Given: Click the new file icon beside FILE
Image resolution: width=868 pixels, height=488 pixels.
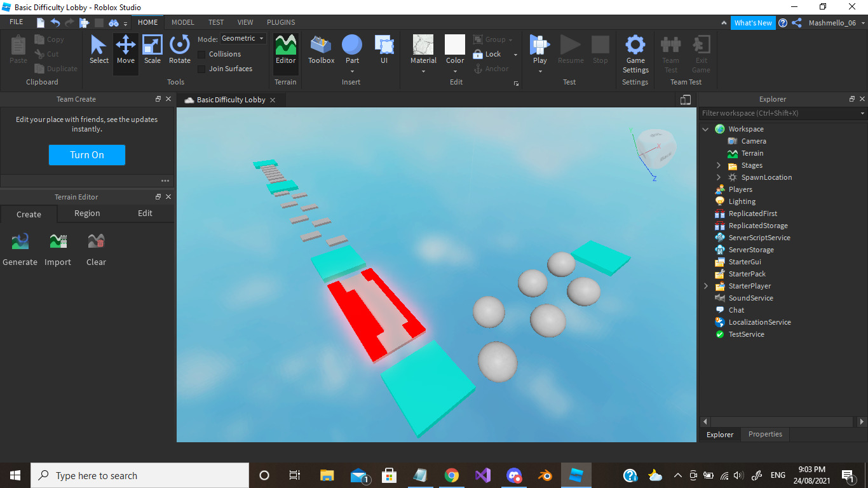Looking at the screenshot, I should 41,23.
